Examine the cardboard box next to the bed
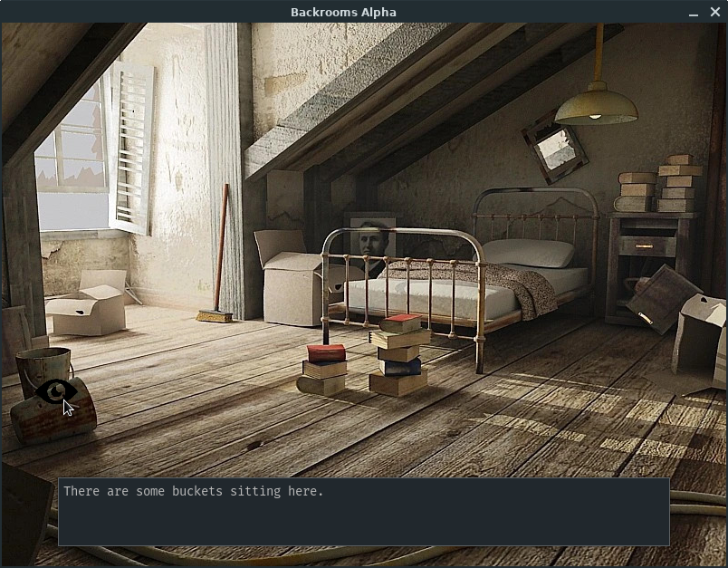The width and height of the screenshot is (728, 568). [x=292, y=279]
